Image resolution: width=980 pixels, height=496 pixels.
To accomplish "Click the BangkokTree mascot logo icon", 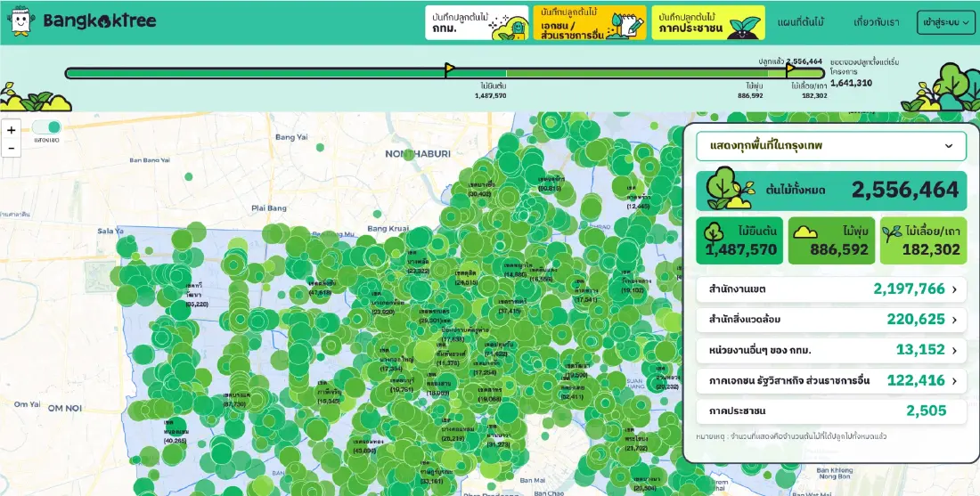I will (x=20, y=21).
